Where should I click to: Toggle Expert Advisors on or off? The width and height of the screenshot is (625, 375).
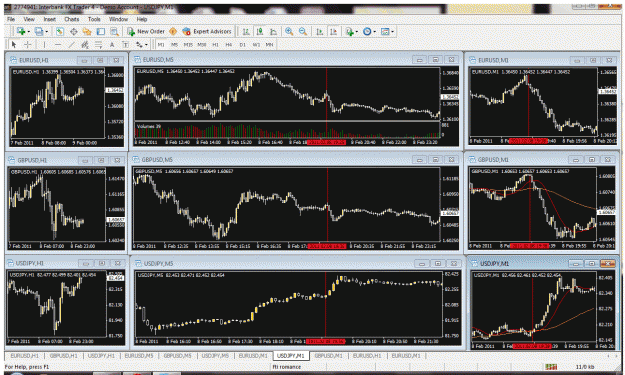pos(207,31)
